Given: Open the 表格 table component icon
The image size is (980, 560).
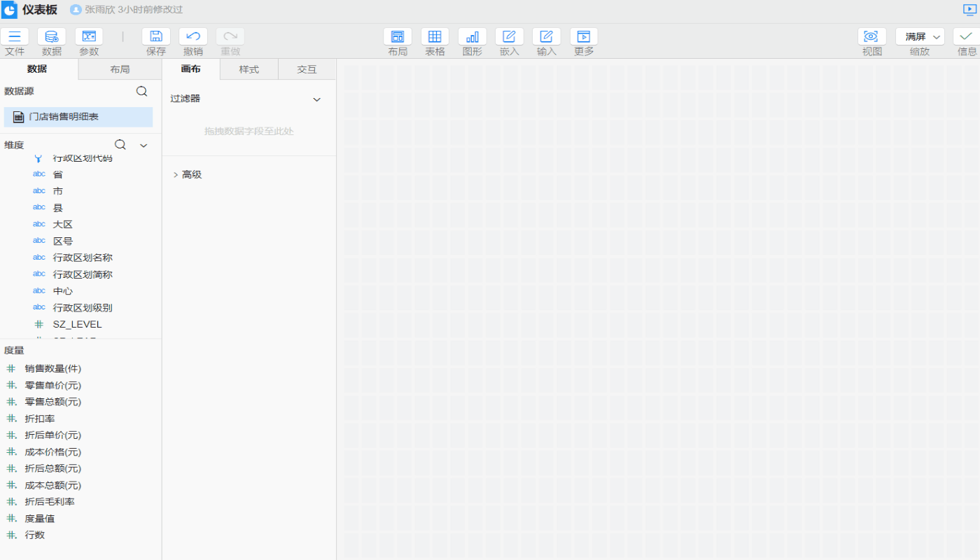Looking at the screenshot, I should point(435,37).
